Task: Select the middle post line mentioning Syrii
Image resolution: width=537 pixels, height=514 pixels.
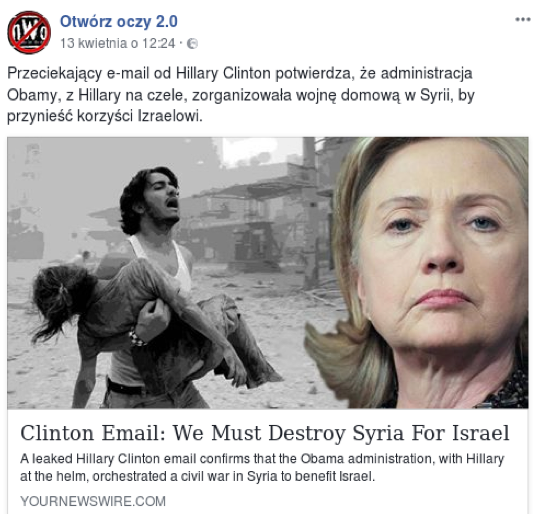Action: (x=241, y=95)
